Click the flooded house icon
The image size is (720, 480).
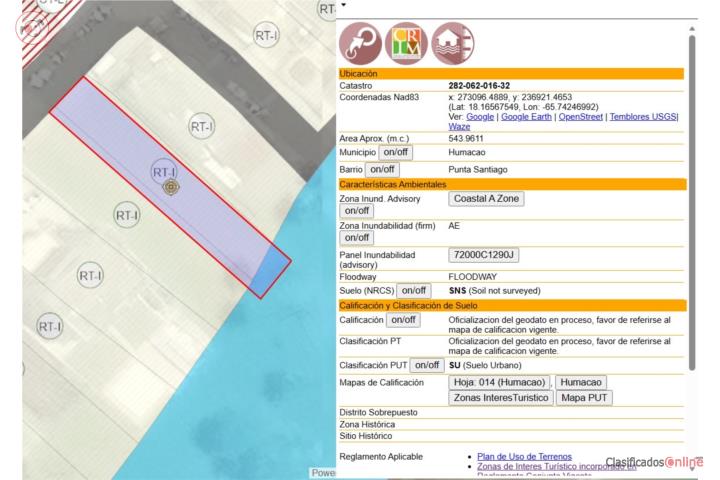(453, 43)
